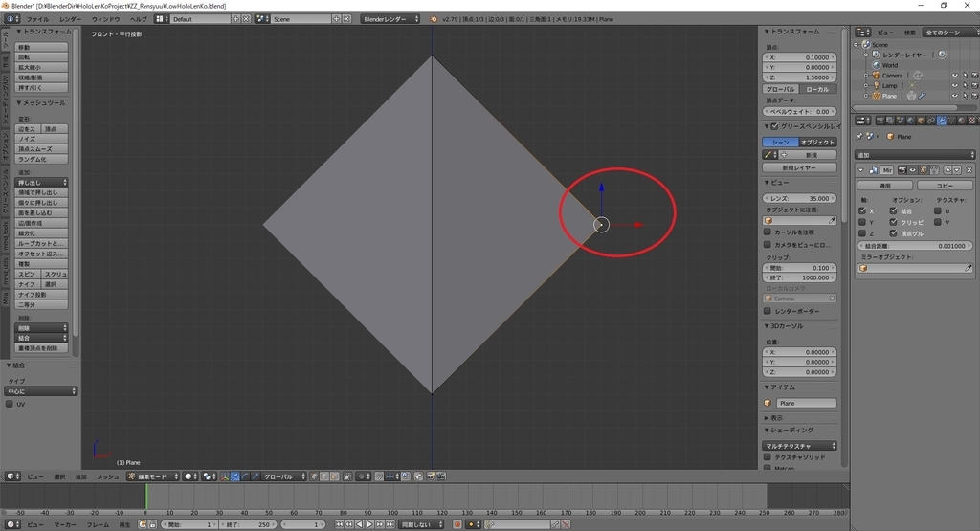Open the Render camera tab in properties

coord(880,120)
